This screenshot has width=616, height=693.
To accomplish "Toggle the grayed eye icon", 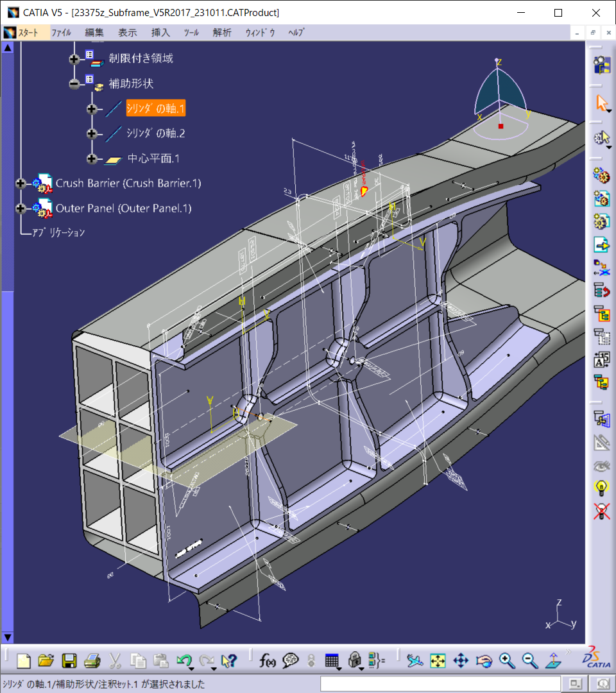I will (x=601, y=465).
